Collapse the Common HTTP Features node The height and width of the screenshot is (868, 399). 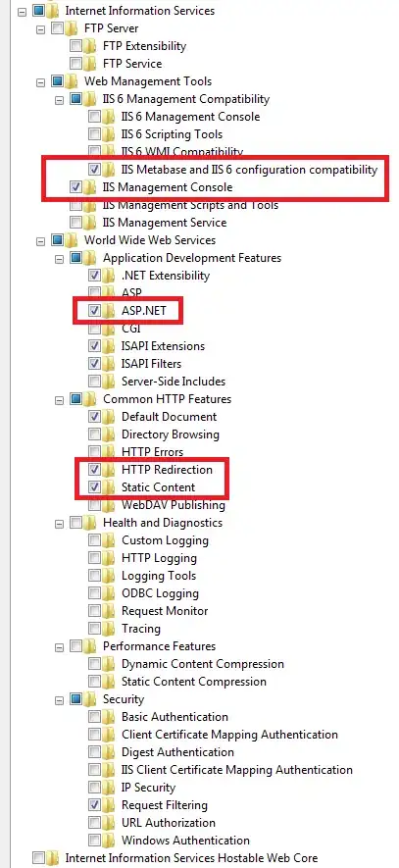(59, 400)
